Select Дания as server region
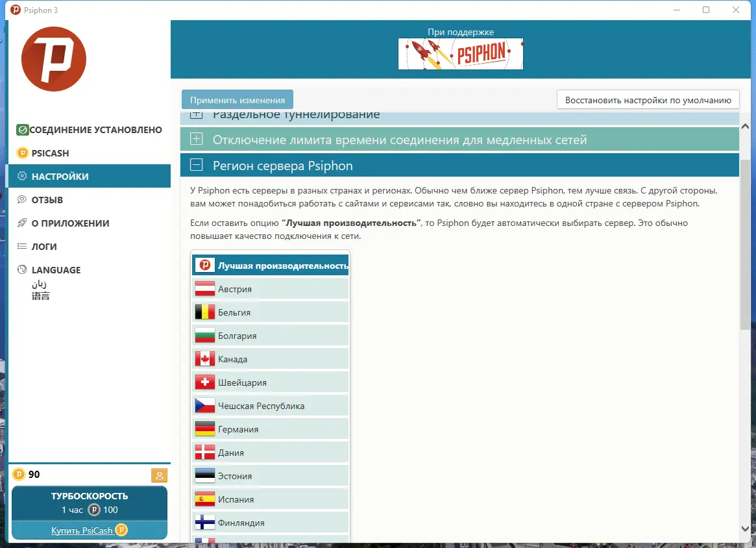This screenshot has width=756, height=548. point(271,453)
